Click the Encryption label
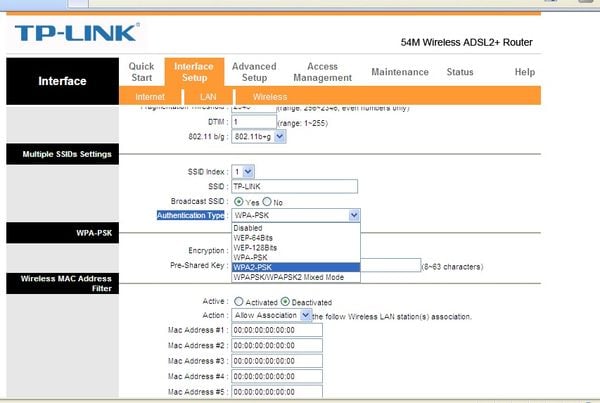600x403 pixels. [x=207, y=251]
